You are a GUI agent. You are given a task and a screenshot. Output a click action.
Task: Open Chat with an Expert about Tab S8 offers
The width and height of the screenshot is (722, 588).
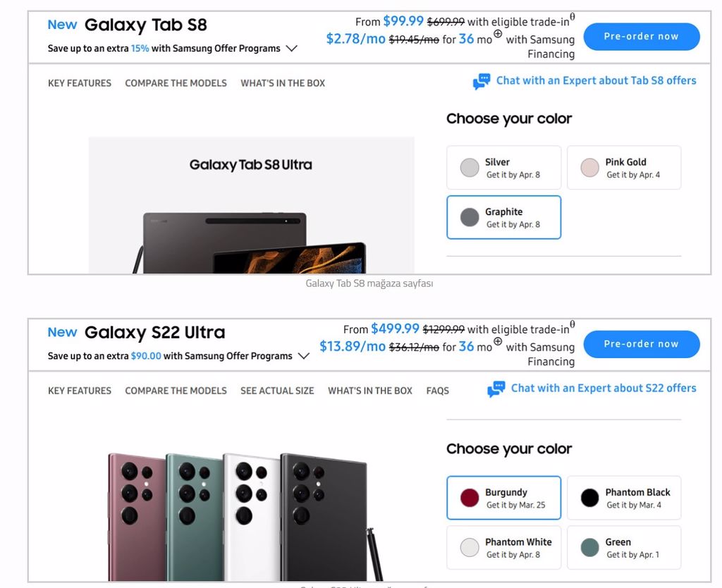pyautogui.click(x=596, y=81)
